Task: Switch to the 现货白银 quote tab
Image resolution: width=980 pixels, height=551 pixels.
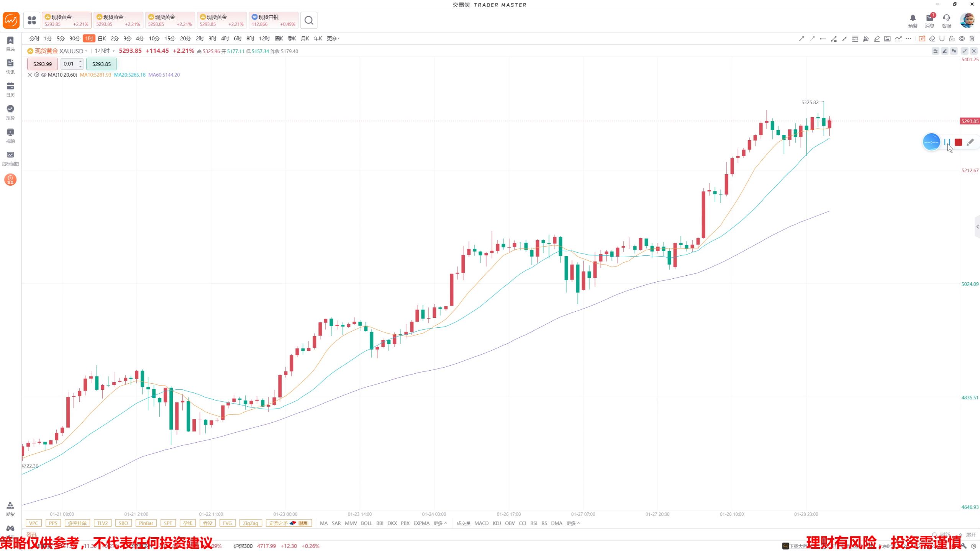Action: click(x=273, y=20)
